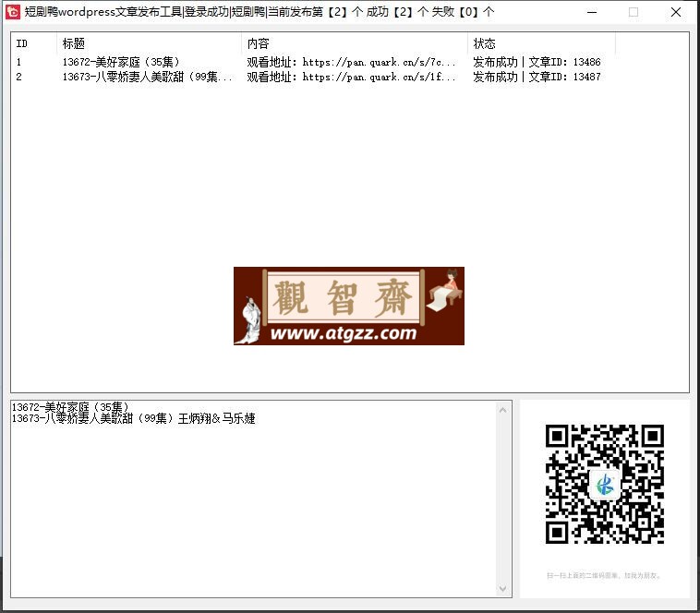700x613 pixels.
Task: Click the QR code image
Action: click(x=605, y=484)
